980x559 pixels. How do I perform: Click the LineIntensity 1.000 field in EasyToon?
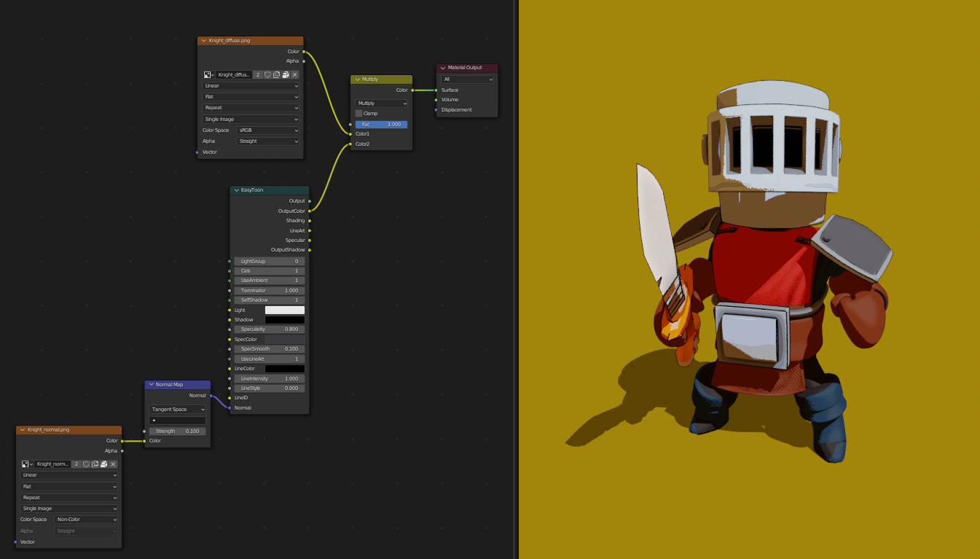point(270,379)
